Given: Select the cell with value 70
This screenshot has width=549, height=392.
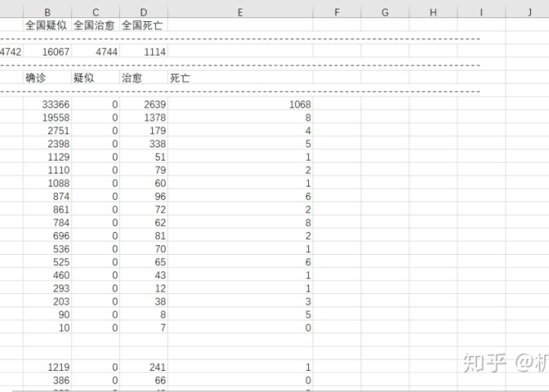Looking at the screenshot, I should pos(144,249).
